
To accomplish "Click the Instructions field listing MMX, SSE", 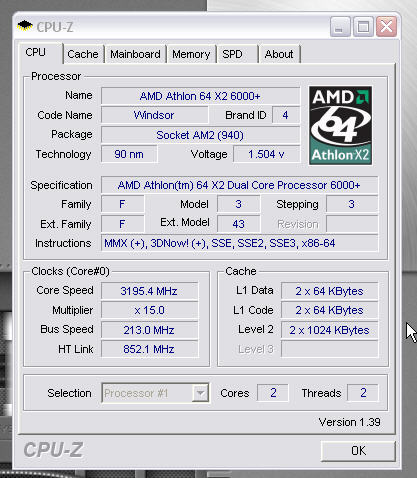I will [239, 243].
